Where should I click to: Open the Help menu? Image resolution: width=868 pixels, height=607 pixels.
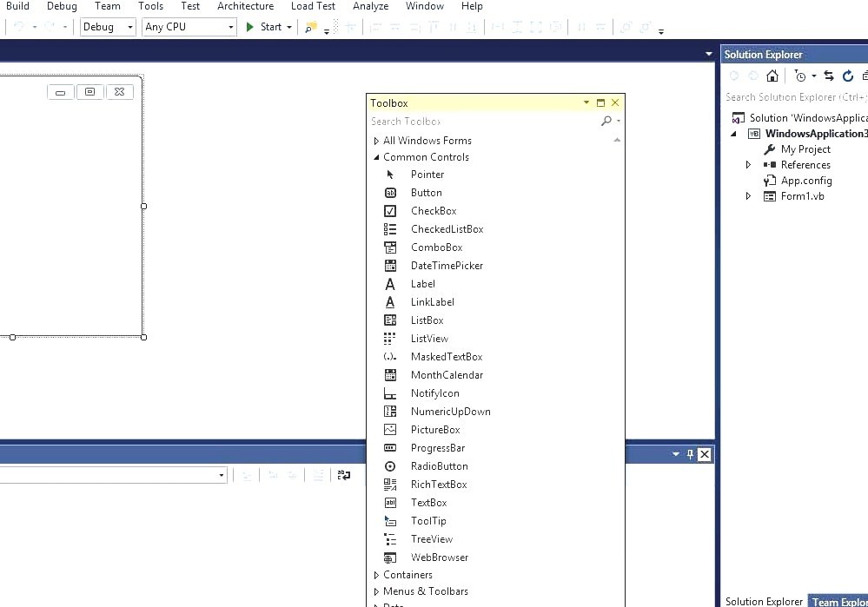[x=472, y=6]
